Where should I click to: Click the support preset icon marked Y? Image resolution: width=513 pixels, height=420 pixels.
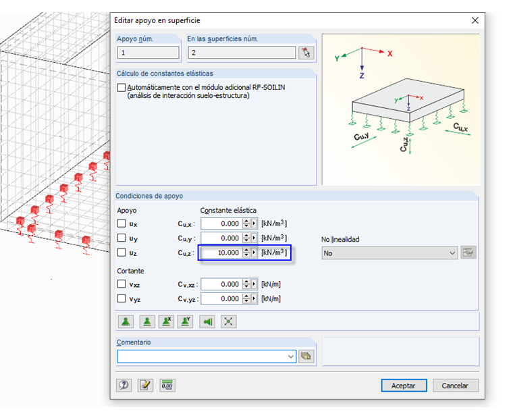[x=186, y=321]
